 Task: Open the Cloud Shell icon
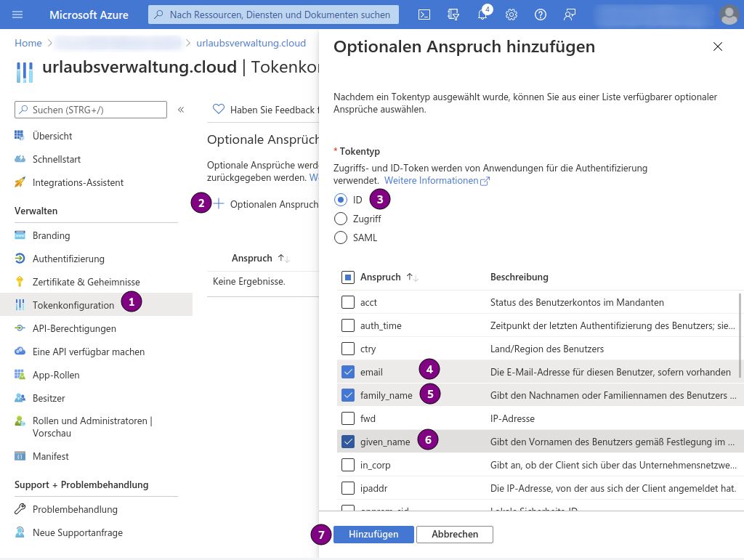click(424, 15)
